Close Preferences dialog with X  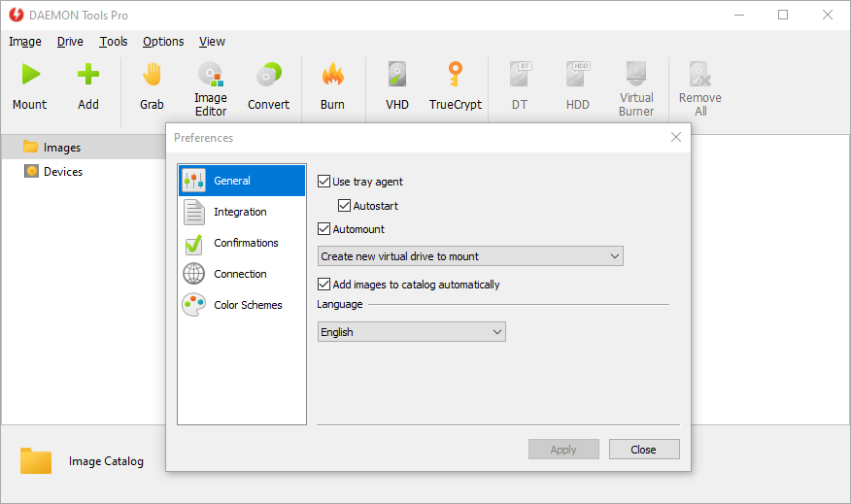(x=676, y=137)
